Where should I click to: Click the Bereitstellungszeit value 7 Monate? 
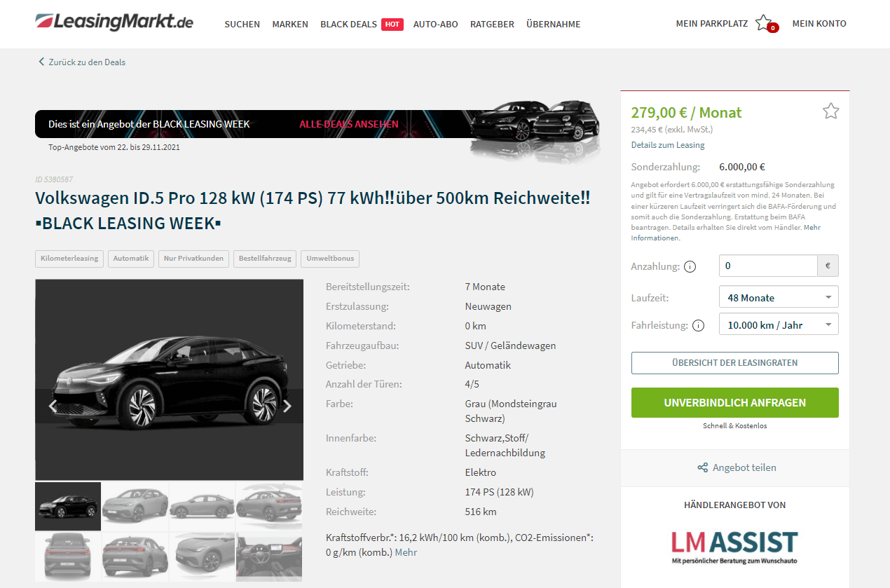coord(485,287)
